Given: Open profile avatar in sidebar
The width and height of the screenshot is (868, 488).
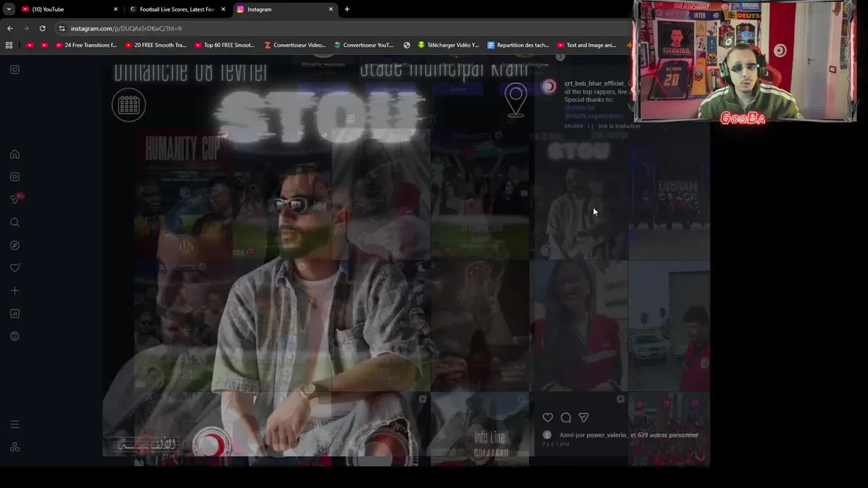Looking at the screenshot, I should pyautogui.click(x=15, y=336).
